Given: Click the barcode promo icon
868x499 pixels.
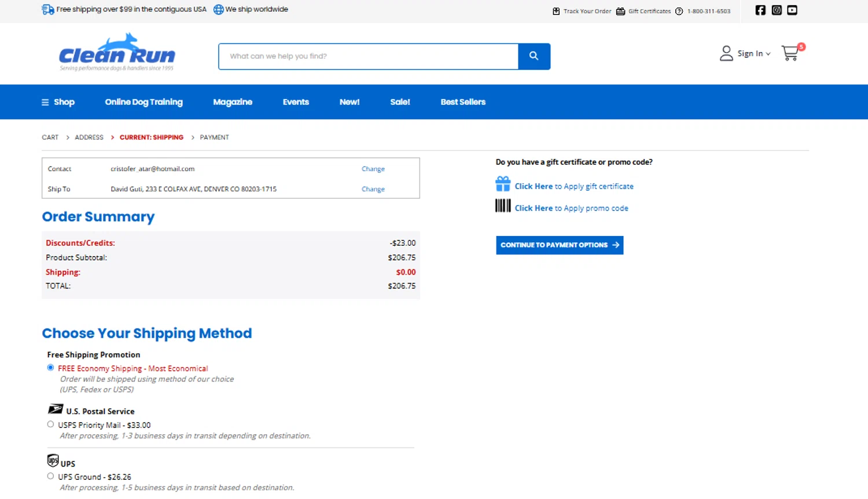Looking at the screenshot, I should tap(503, 206).
